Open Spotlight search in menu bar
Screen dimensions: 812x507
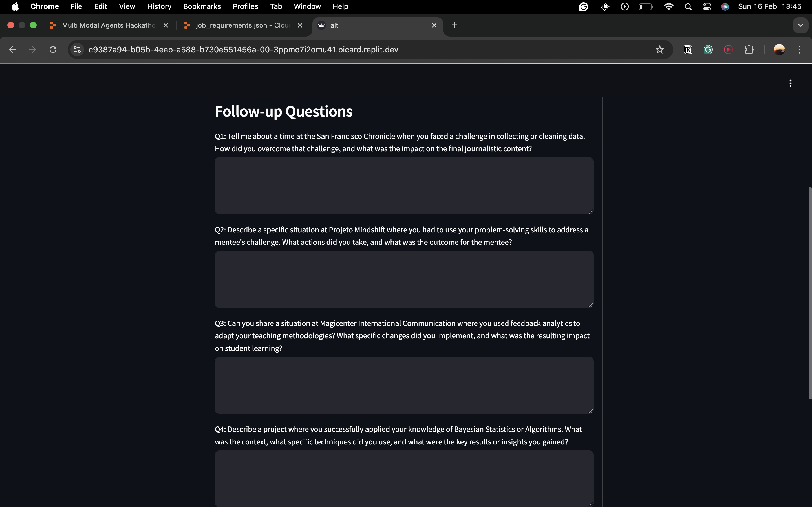coord(688,7)
